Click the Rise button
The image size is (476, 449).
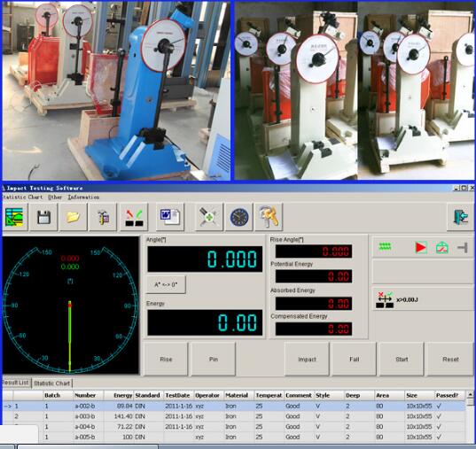(x=166, y=360)
